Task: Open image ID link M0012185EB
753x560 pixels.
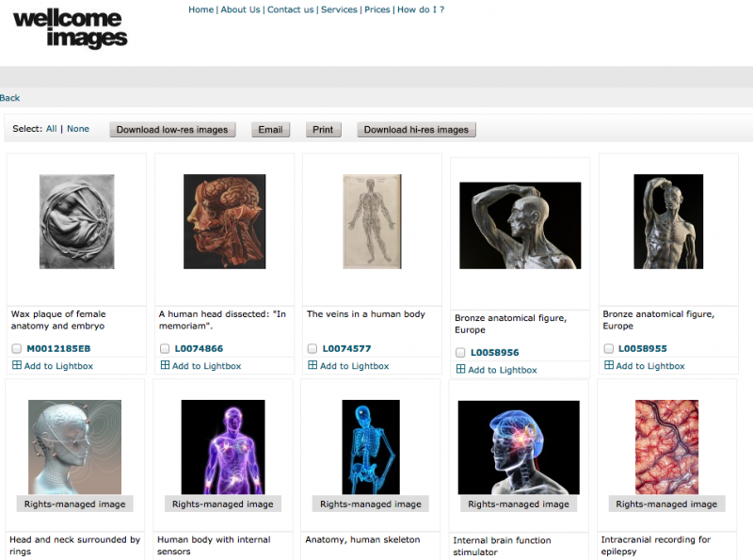Action: [58, 348]
